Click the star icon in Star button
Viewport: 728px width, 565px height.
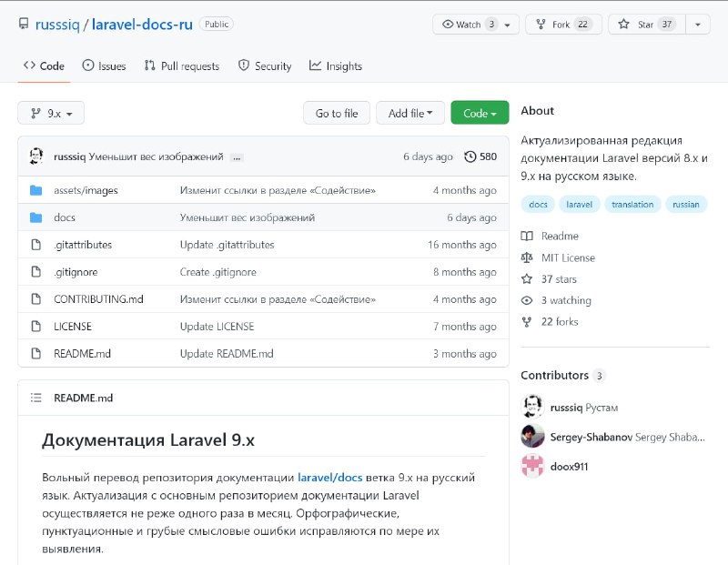click(x=623, y=25)
